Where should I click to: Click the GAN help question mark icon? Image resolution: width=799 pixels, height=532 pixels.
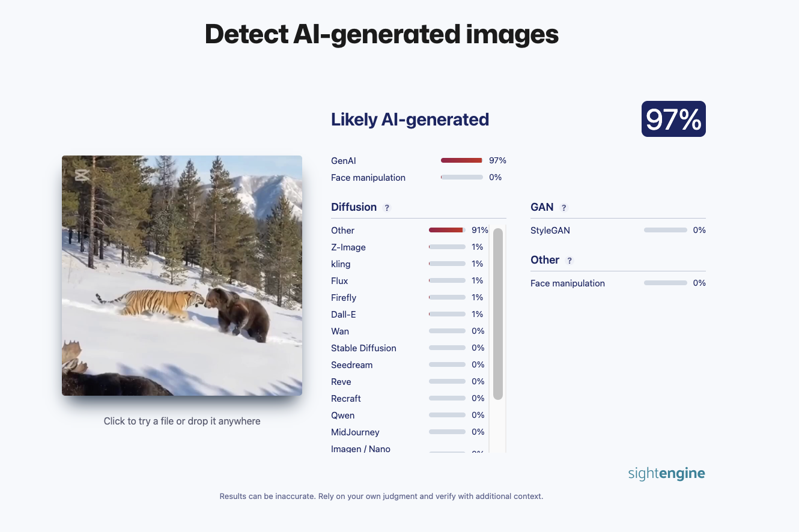tap(564, 208)
